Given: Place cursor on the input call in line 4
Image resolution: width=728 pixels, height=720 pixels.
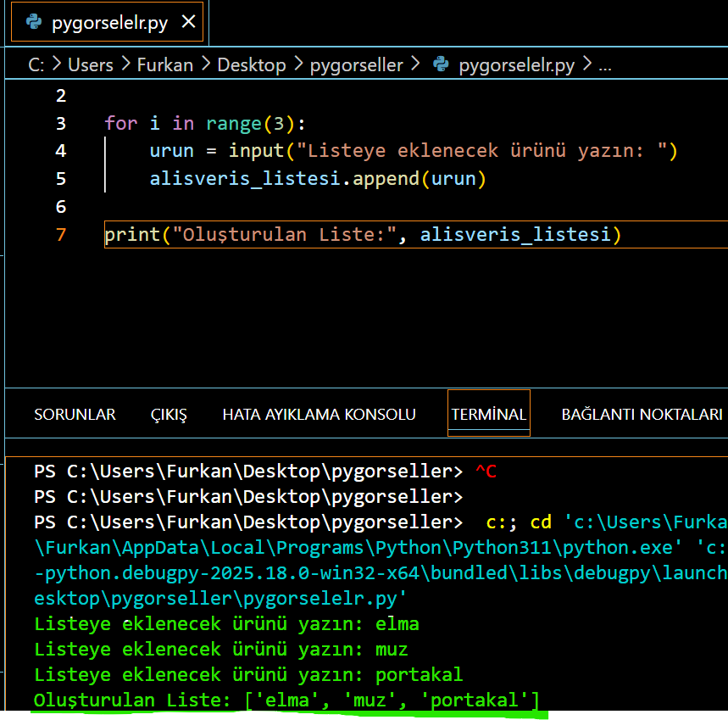Looking at the screenshot, I should click(x=255, y=151).
